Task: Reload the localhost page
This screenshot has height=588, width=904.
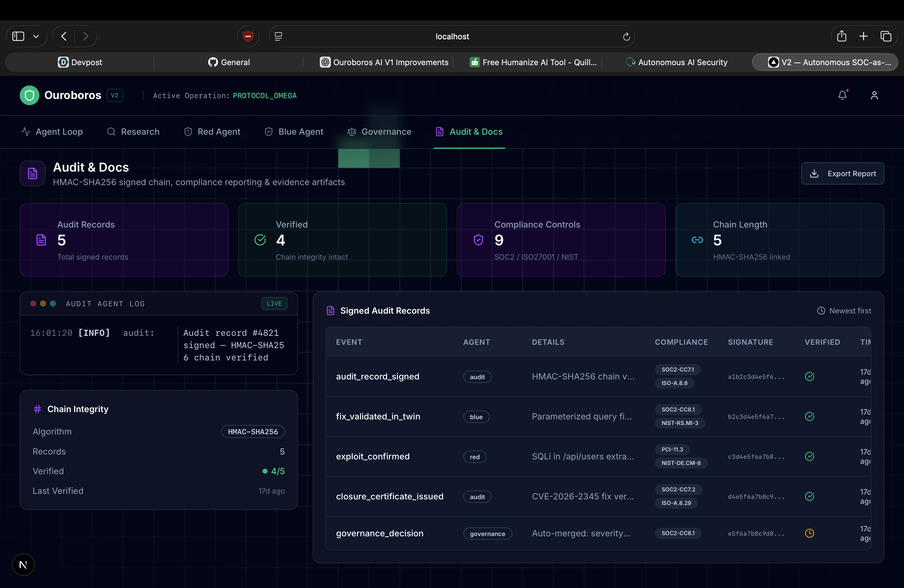Action: tap(626, 37)
